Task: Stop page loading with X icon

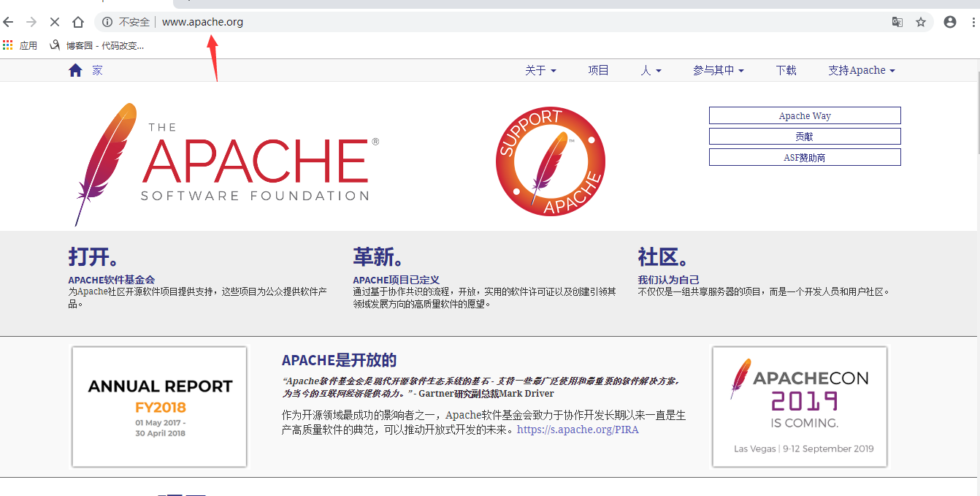Action: [55, 22]
